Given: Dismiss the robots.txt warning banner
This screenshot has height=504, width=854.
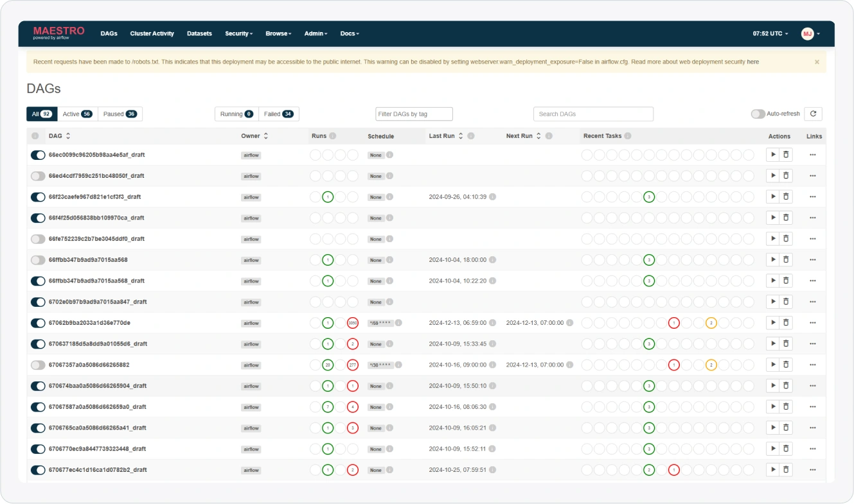Looking at the screenshot, I should pos(817,62).
